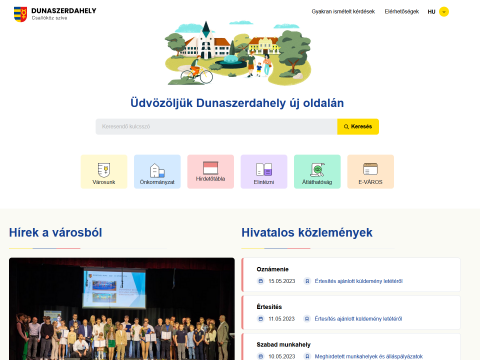The width and height of the screenshot is (480, 360).
Task: Click bookmark icon in Szabad munkahely row
Action: tap(307, 356)
